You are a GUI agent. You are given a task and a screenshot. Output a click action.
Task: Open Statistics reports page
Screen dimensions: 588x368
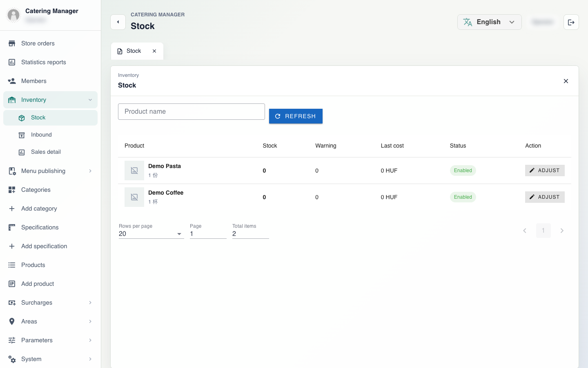click(x=50, y=62)
